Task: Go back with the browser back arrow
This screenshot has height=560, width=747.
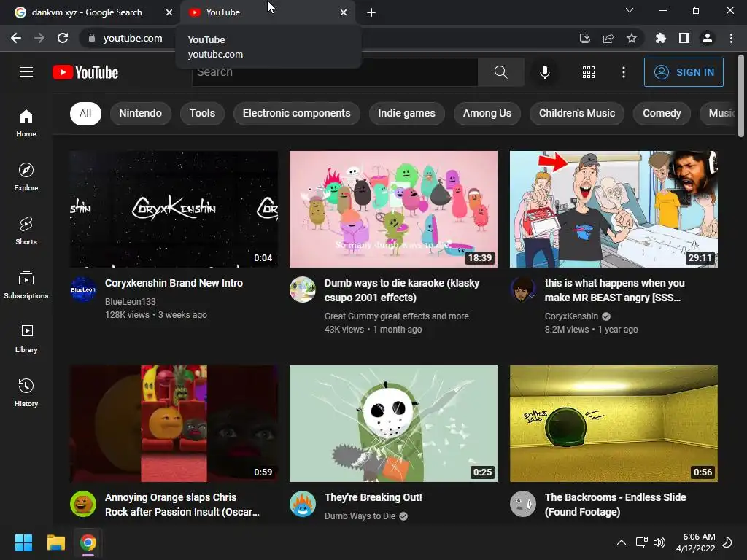Action: [16, 38]
